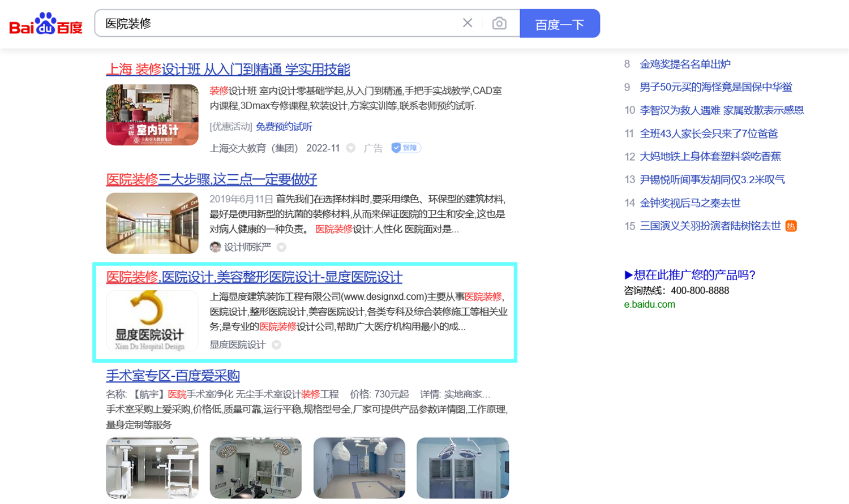
Task: Open the fourth product image with cabinets
Action: click(463, 468)
